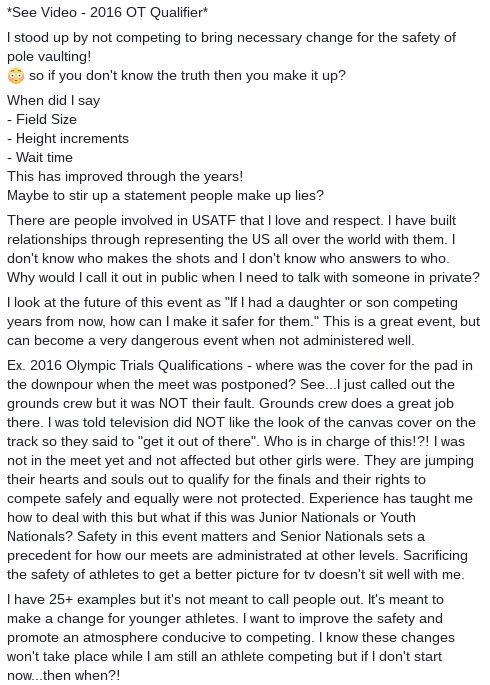490x685 pixels.
Task: Click "Grounds crew does a great job" sentence
Action: coord(356,404)
